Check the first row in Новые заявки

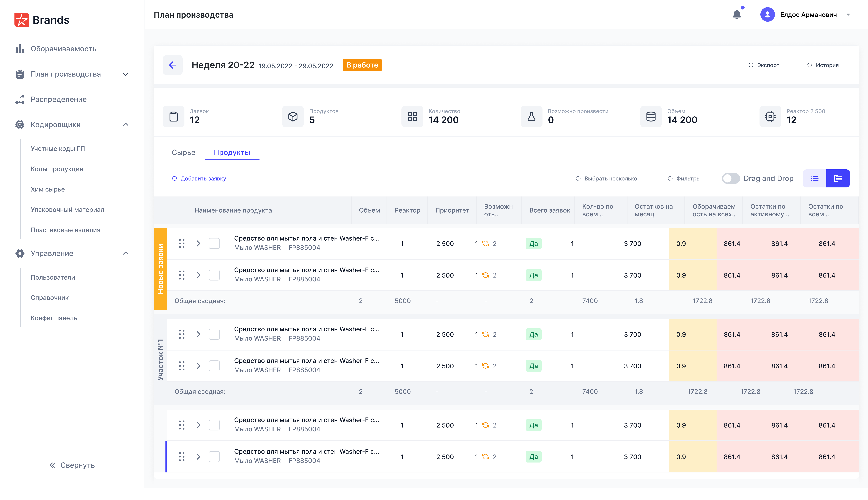pos(214,243)
